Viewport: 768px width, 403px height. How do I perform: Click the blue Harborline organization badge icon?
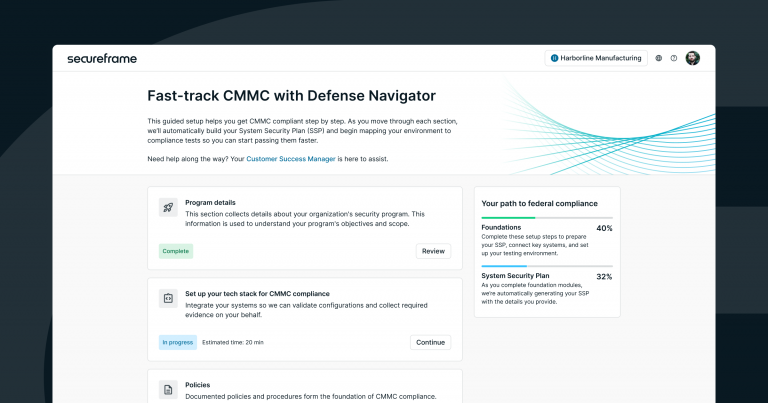tap(554, 58)
